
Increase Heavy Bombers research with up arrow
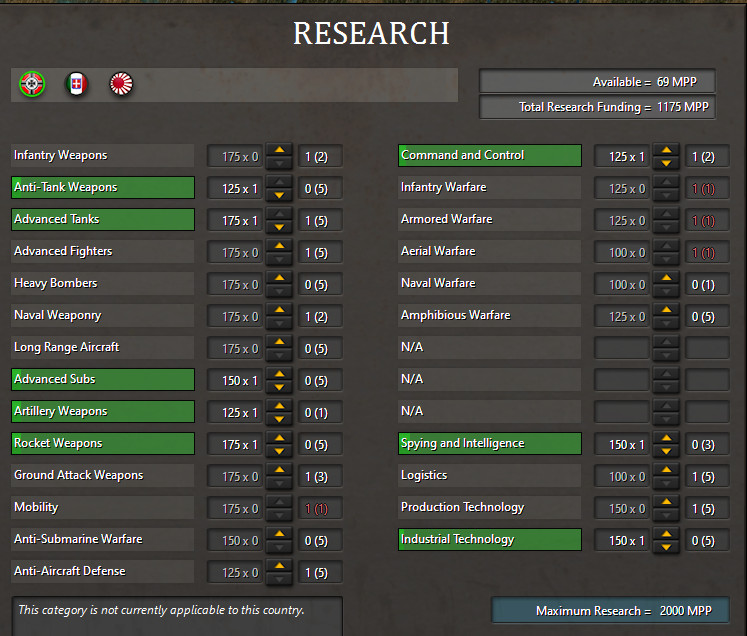pos(280,277)
